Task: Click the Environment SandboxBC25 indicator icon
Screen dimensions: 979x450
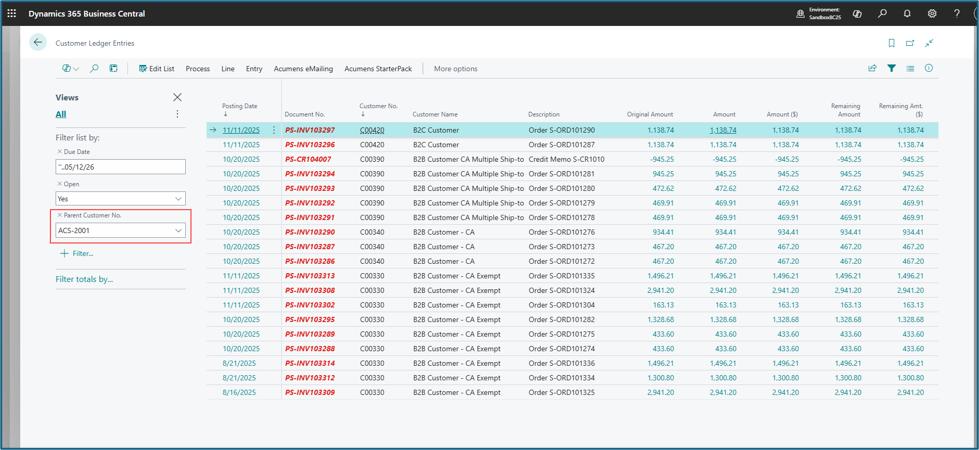Action: coord(800,14)
